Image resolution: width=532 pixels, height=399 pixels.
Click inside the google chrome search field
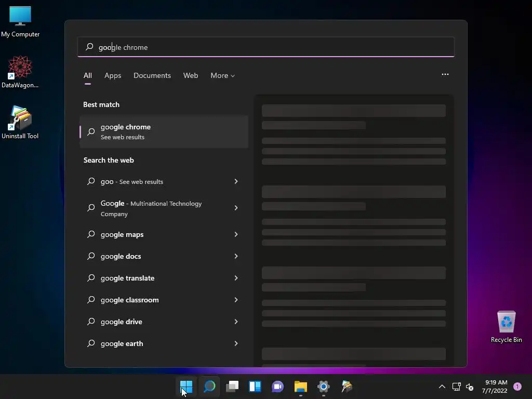pos(266,47)
